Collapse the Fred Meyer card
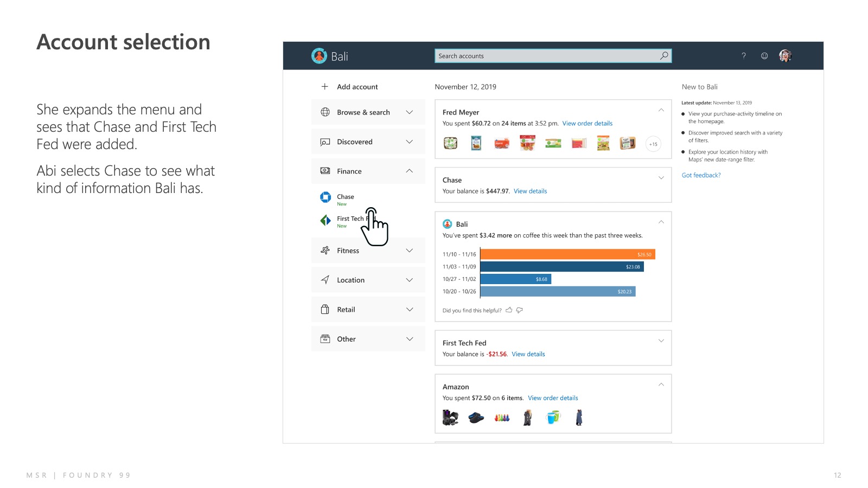868x488 pixels. pyautogui.click(x=661, y=110)
